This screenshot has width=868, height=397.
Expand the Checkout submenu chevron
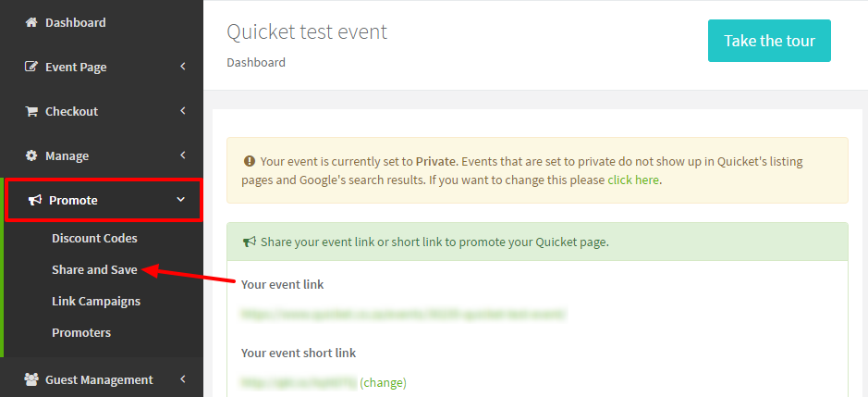(183, 111)
